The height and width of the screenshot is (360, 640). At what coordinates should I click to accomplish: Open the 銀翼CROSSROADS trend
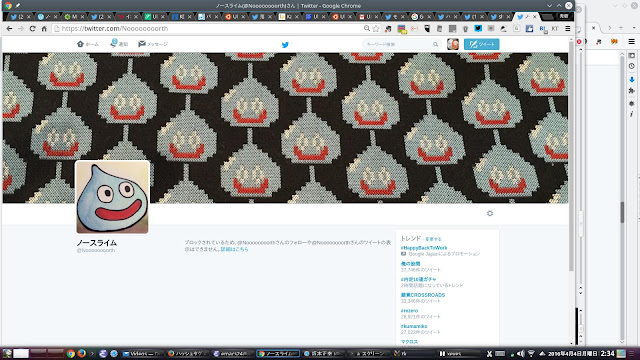423,295
